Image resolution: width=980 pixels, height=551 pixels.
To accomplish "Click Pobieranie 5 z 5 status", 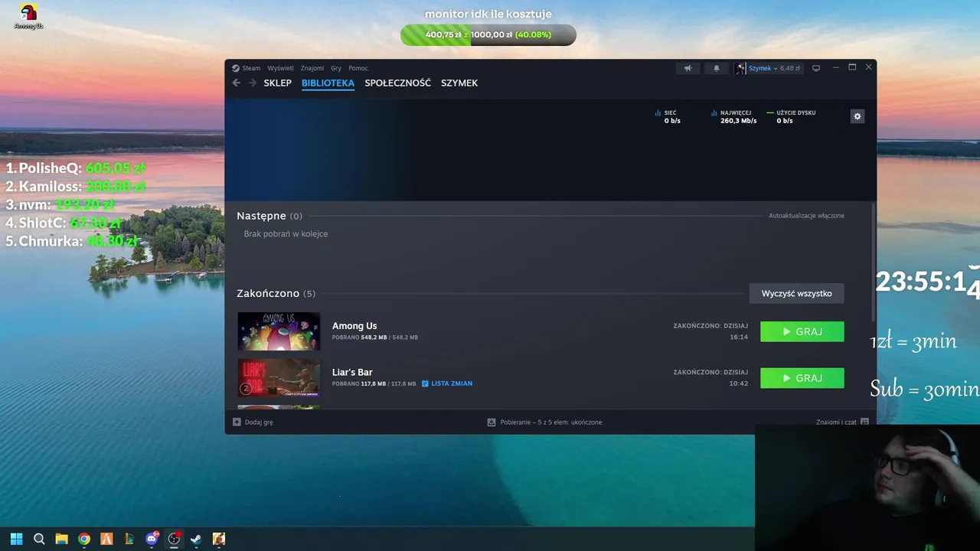I will (551, 422).
